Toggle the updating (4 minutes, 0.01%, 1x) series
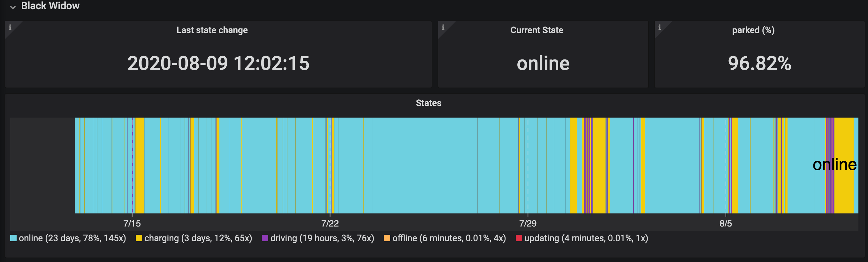Viewport: 868px width, 262px height. click(586, 238)
